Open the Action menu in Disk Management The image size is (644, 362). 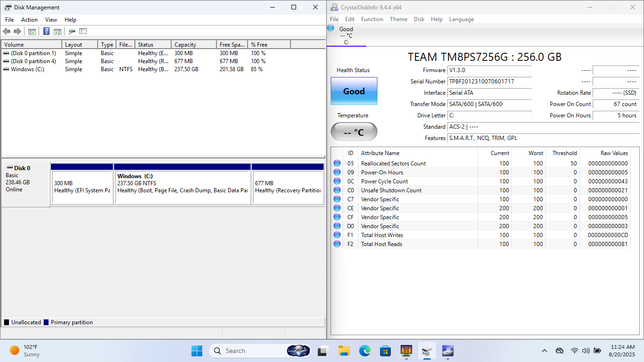[29, 20]
